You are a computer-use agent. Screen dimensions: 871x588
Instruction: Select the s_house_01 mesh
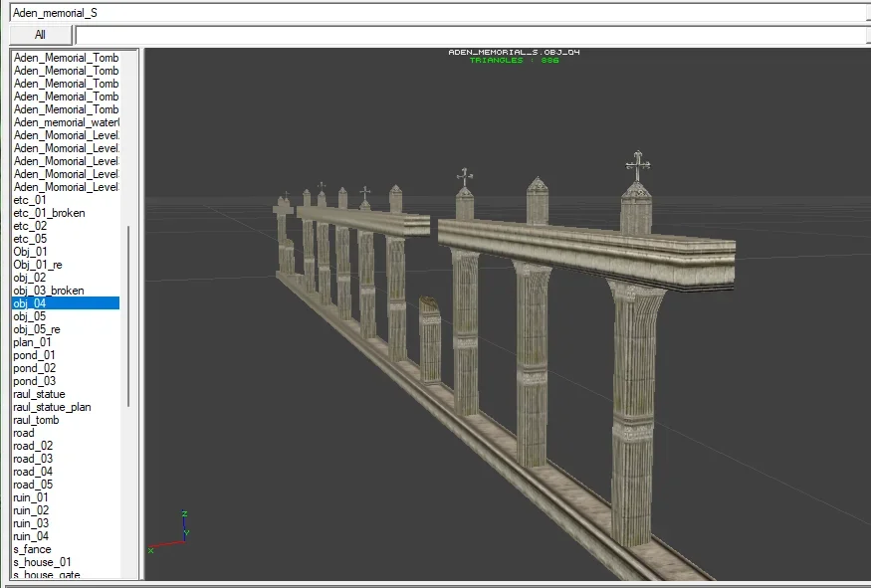[66, 562]
